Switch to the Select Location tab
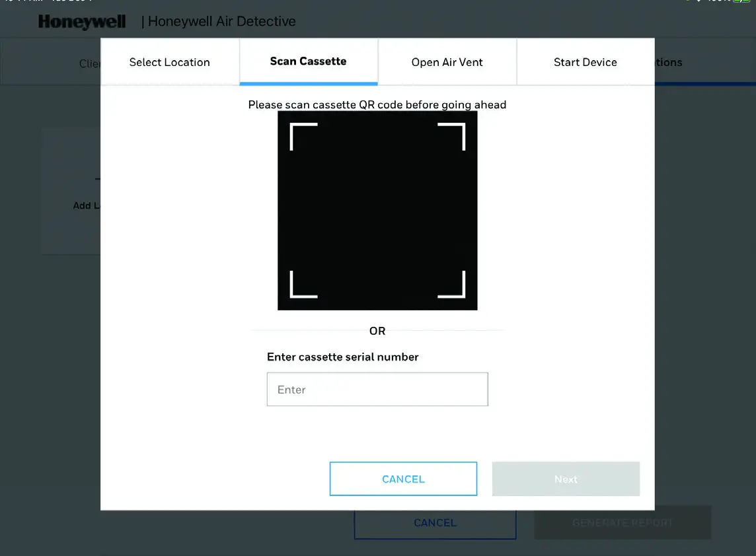The height and width of the screenshot is (556, 756). point(170,62)
